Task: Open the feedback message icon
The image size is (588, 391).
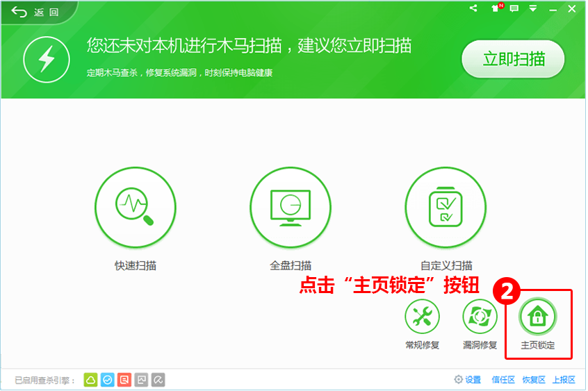Action: [514, 9]
